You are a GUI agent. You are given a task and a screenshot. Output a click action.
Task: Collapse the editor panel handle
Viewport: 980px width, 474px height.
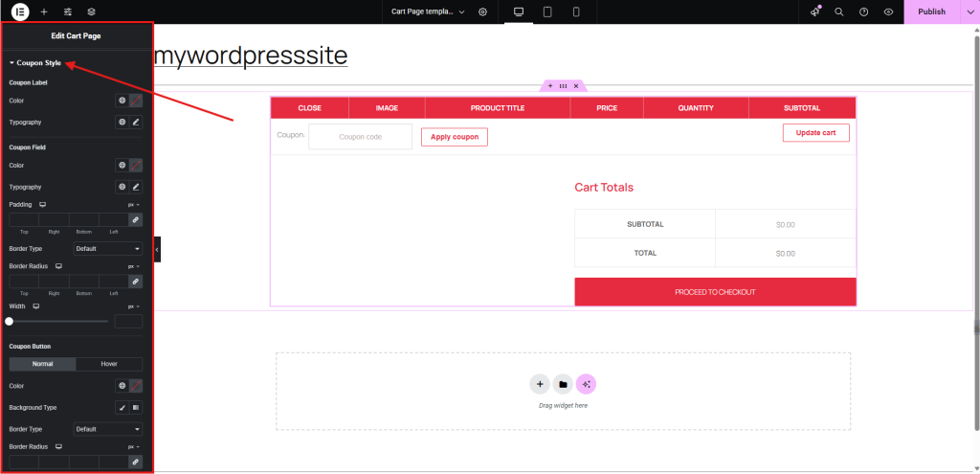(x=157, y=249)
